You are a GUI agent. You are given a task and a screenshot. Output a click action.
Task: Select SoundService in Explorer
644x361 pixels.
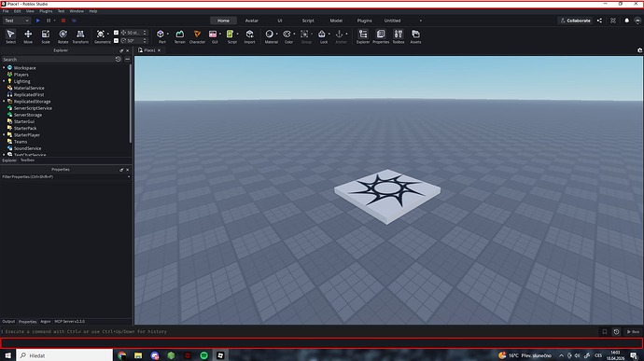[x=27, y=148]
